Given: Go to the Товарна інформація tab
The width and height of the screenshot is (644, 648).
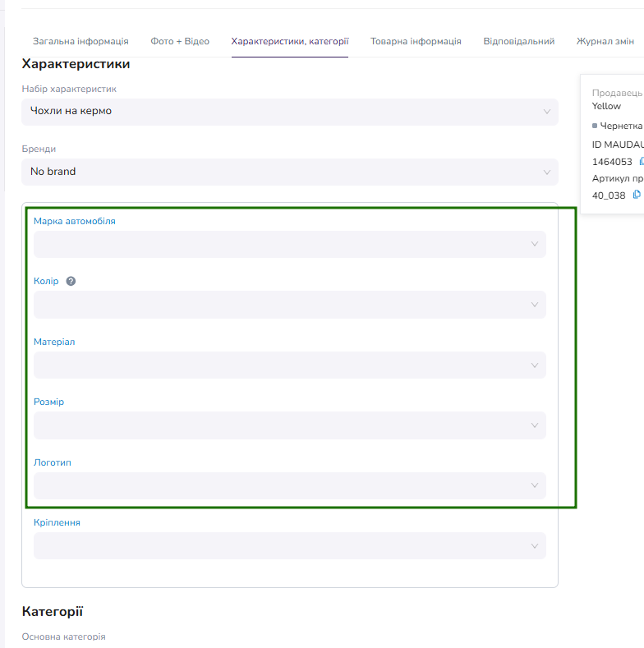Looking at the screenshot, I should [416, 41].
